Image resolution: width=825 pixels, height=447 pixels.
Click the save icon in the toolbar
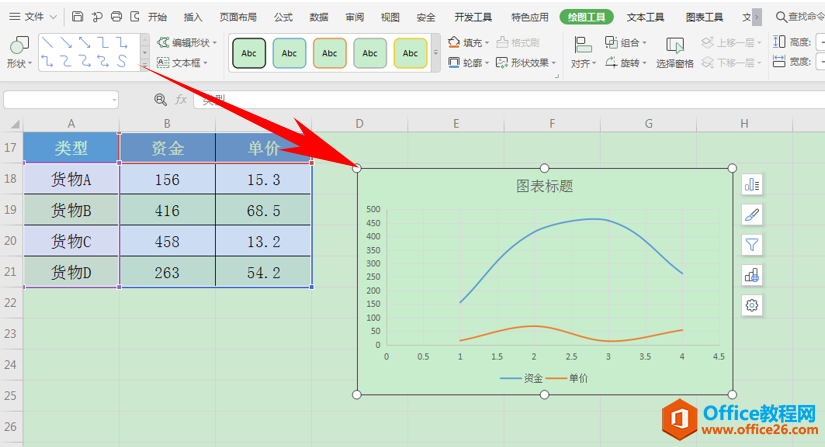pyautogui.click(x=77, y=17)
